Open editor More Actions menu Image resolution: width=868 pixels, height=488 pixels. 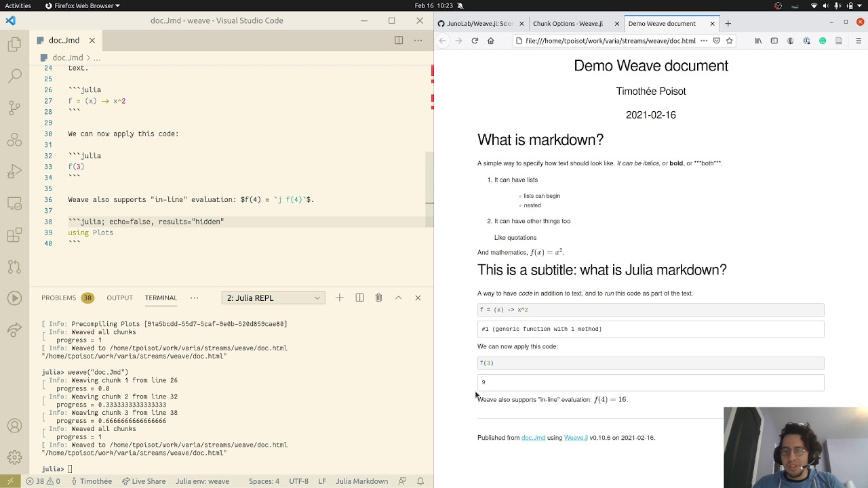click(x=418, y=41)
